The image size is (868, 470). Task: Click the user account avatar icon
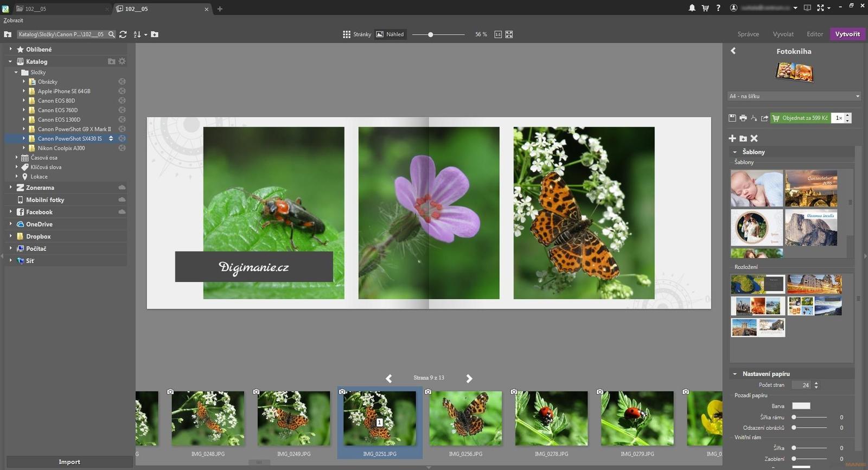tap(733, 8)
